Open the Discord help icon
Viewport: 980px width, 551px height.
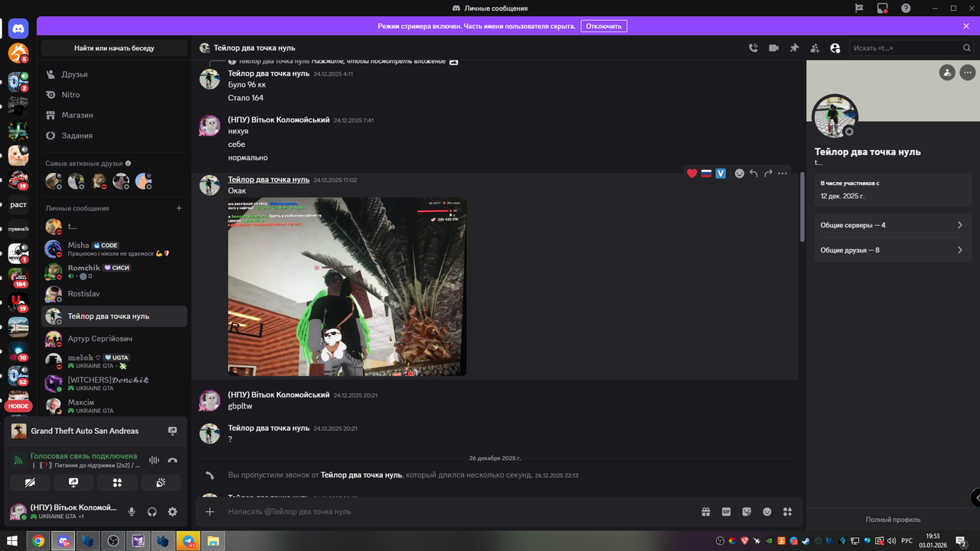(x=906, y=8)
